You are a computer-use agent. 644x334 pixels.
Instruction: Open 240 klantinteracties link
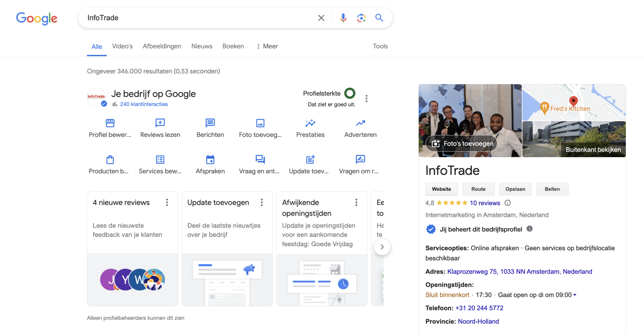pyautogui.click(x=144, y=104)
